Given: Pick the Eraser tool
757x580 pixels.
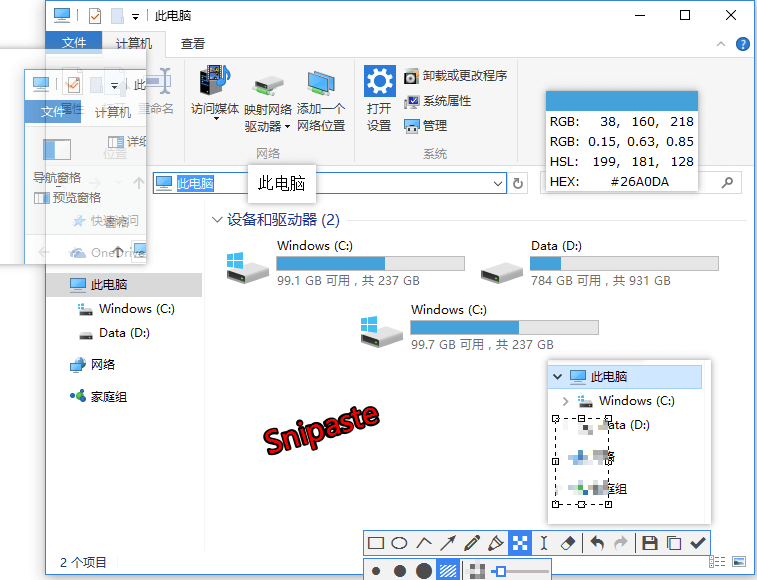Looking at the screenshot, I should coord(568,543).
